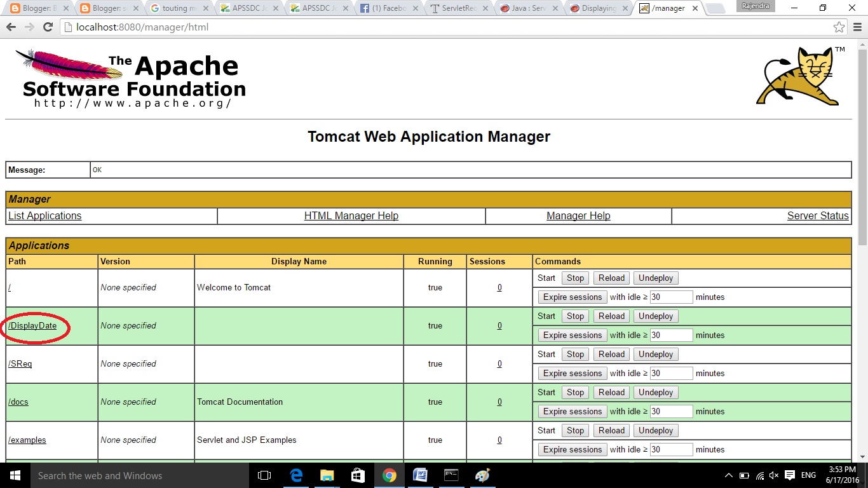868x488 pixels.
Task: Click the Windows taskbar search box
Action: coord(139,475)
